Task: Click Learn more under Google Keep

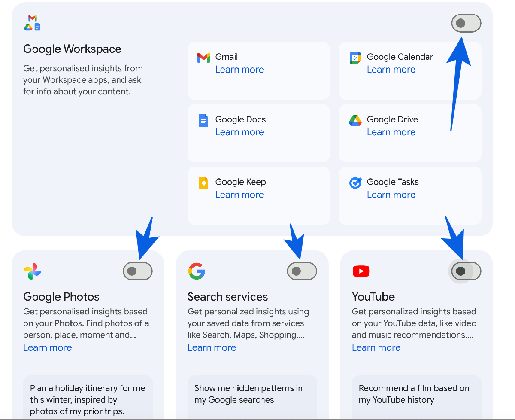Action: click(239, 195)
